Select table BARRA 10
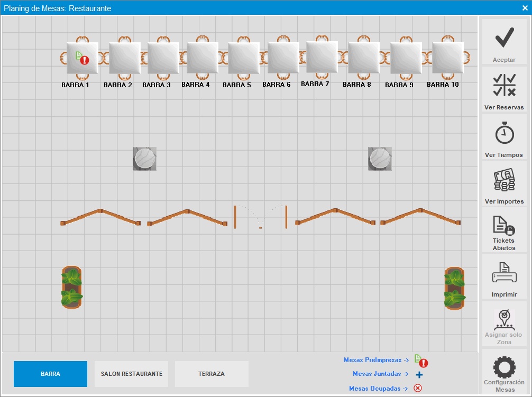This screenshot has height=397, width=532. (447, 58)
